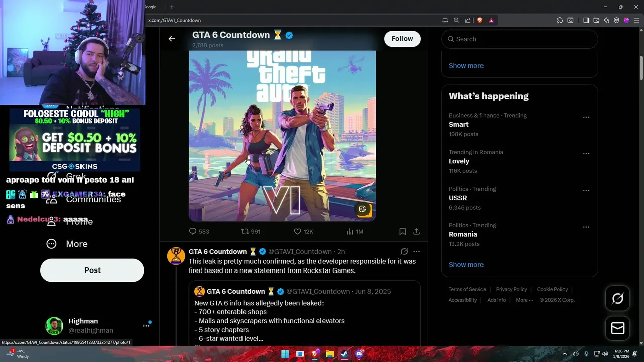644x362 pixels.
Task: Open the Terms of Service link
Action: click(x=467, y=289)
